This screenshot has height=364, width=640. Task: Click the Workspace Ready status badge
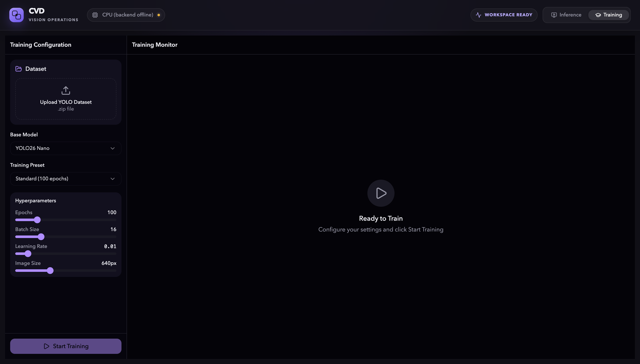tap(504, 15)
